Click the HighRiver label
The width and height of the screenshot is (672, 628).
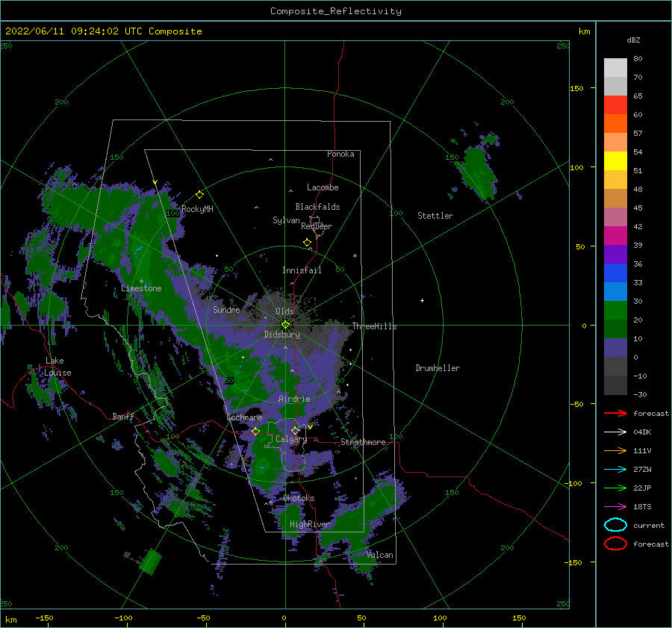[309, 524]
